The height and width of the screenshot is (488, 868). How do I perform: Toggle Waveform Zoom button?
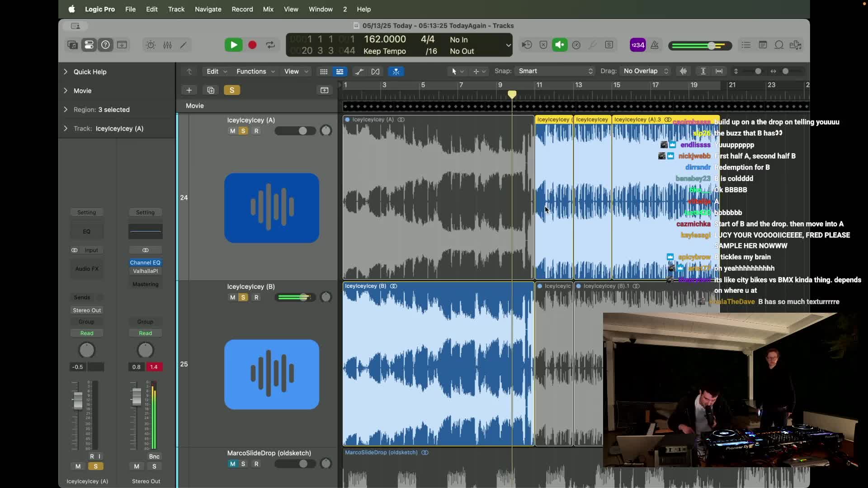tap(683, 71)
